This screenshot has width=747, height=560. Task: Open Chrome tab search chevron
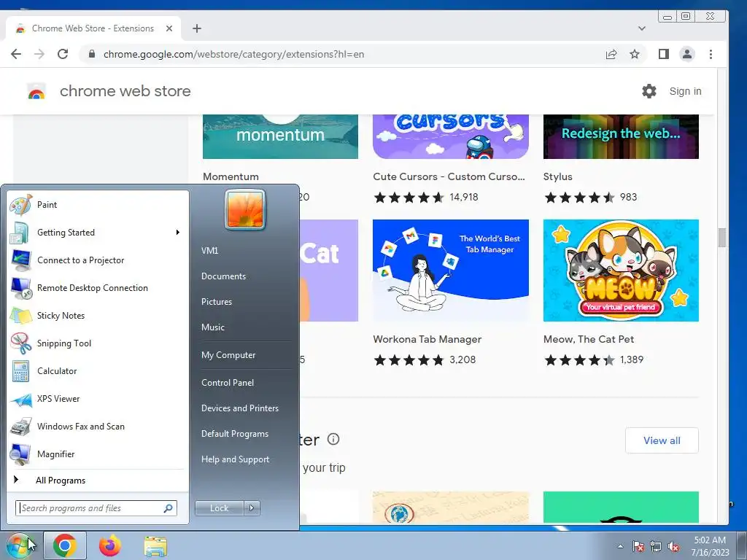click(x=642, y=28)
